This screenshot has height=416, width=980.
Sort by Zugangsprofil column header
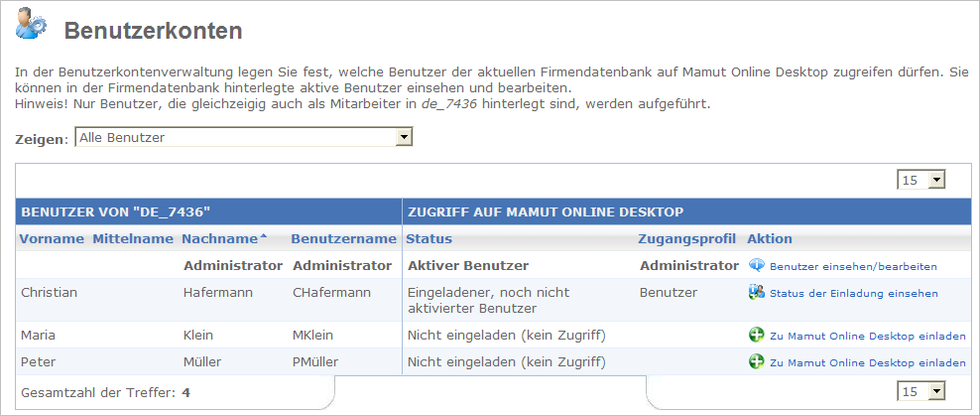(x=686, y=239)
